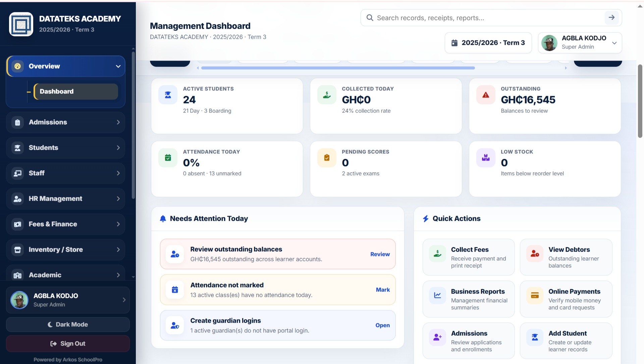Open the Admissions sidebar menu
644x364 pixels.
click(65, 122)
